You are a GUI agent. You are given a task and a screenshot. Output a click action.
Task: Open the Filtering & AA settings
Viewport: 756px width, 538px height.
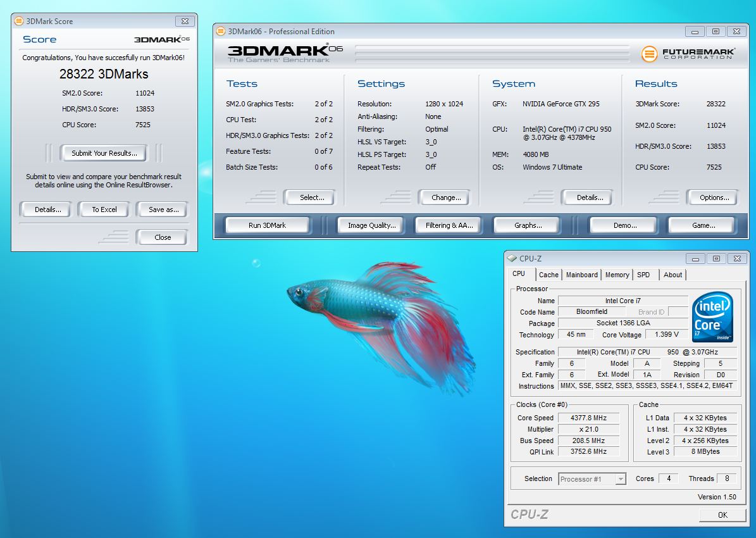[449, 225]
